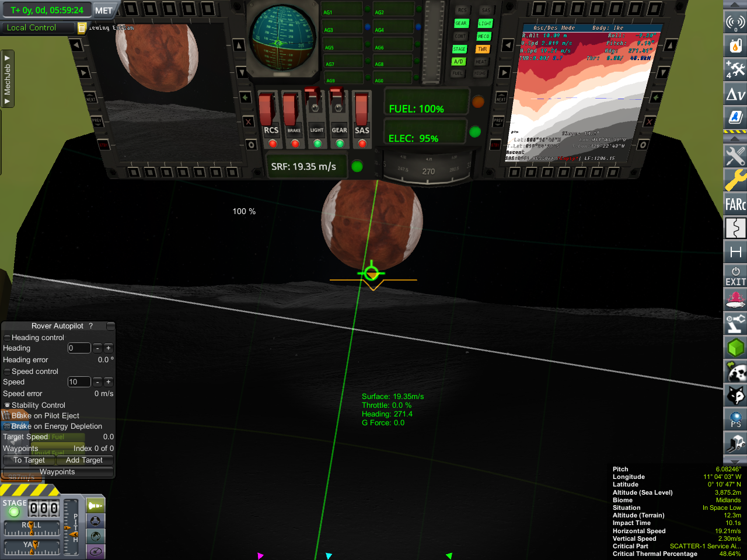Open the robotic arm toolbar icon

click(735, 324)
